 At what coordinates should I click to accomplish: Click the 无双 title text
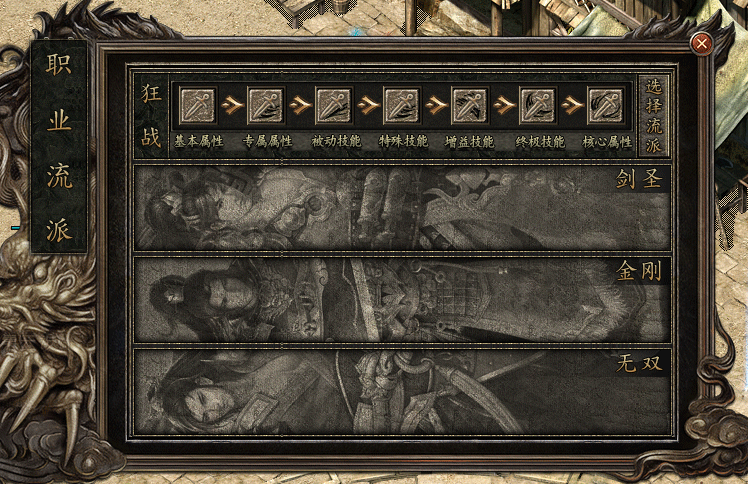tap(639, 364)
